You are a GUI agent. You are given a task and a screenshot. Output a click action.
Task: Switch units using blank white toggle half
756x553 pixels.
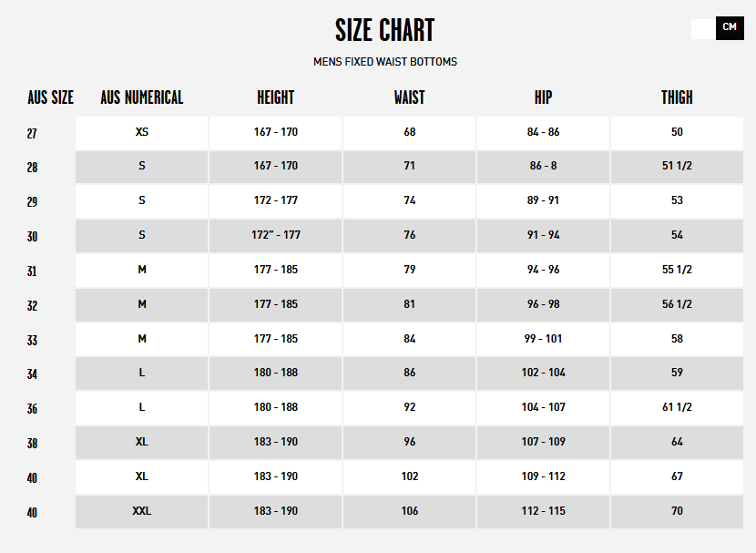tap(703, 29)
